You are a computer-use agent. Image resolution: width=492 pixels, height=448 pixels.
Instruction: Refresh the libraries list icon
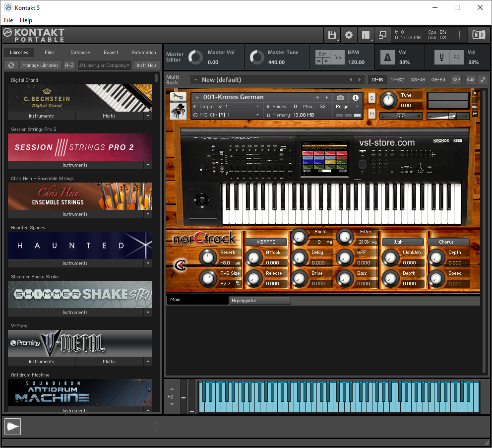[11, 65]
